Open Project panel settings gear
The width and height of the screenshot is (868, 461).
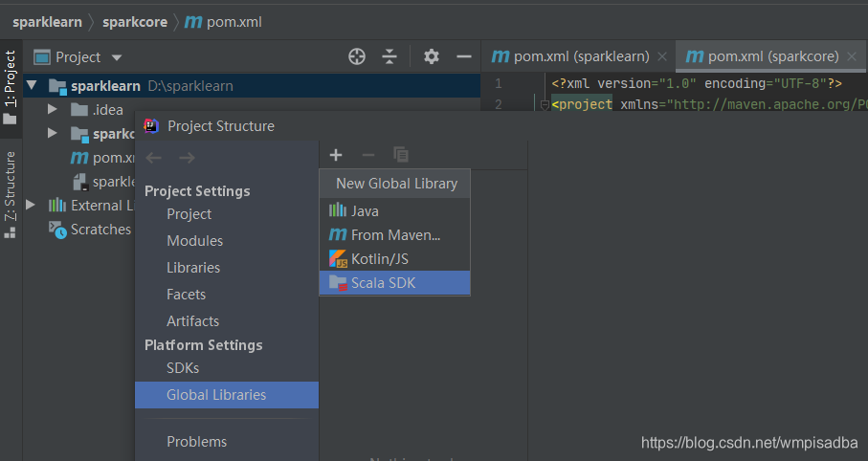point(432,56)
